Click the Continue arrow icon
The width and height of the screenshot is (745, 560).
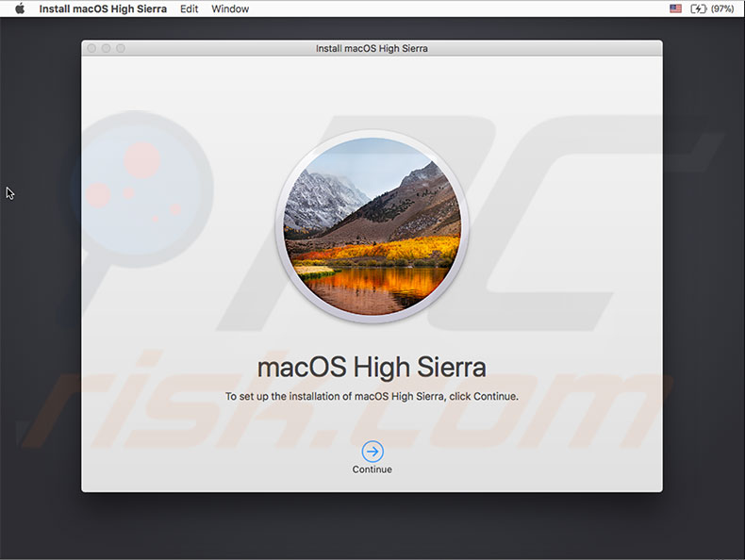tap(372, 452)
